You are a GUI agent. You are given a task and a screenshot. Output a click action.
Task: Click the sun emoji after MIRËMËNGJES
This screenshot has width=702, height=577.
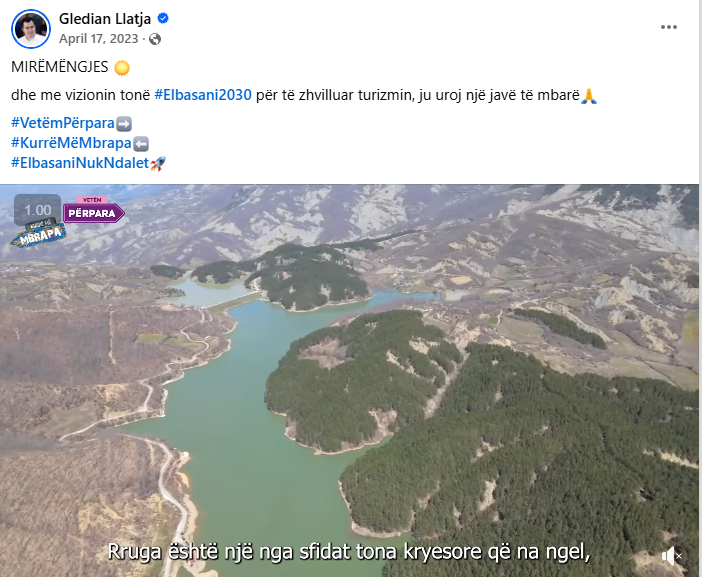coord(122,68)
